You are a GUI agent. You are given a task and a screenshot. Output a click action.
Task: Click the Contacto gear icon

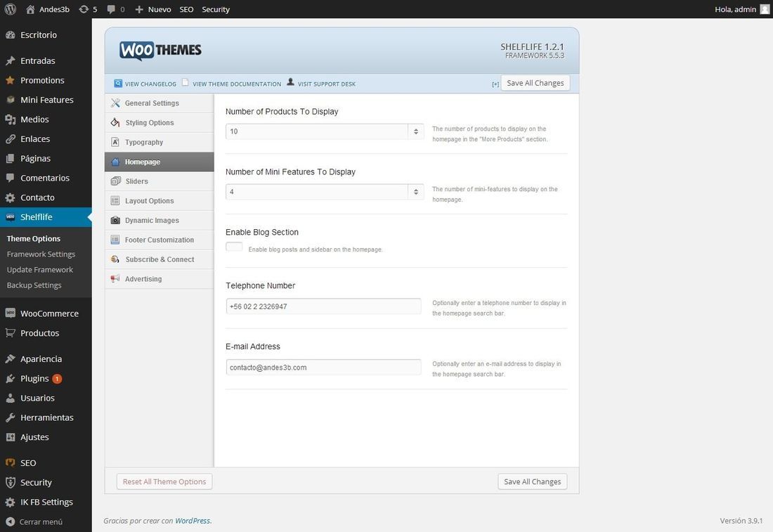tap(10, 197)
